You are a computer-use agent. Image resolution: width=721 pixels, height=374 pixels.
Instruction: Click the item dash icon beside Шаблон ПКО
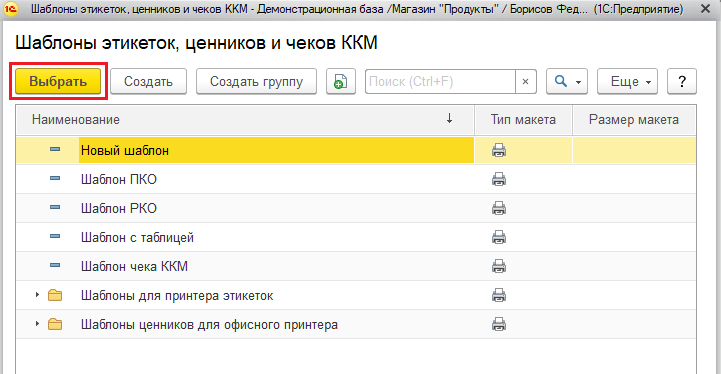(55, 178)
